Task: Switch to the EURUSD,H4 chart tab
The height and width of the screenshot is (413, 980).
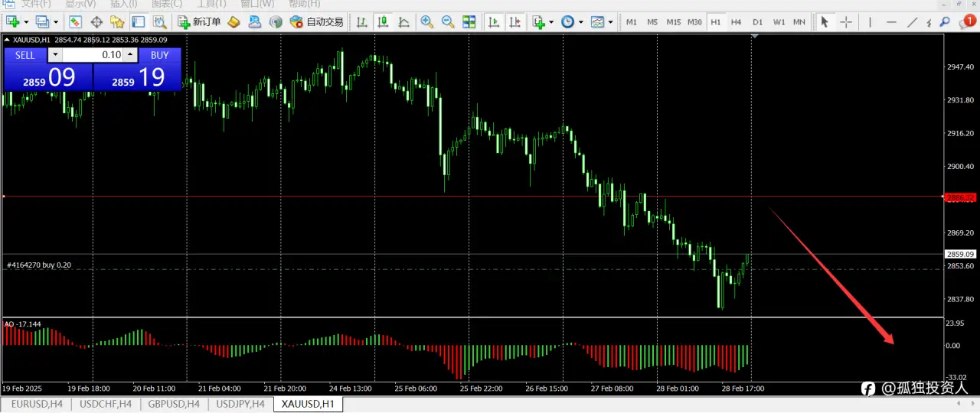Action: [34, 404]
